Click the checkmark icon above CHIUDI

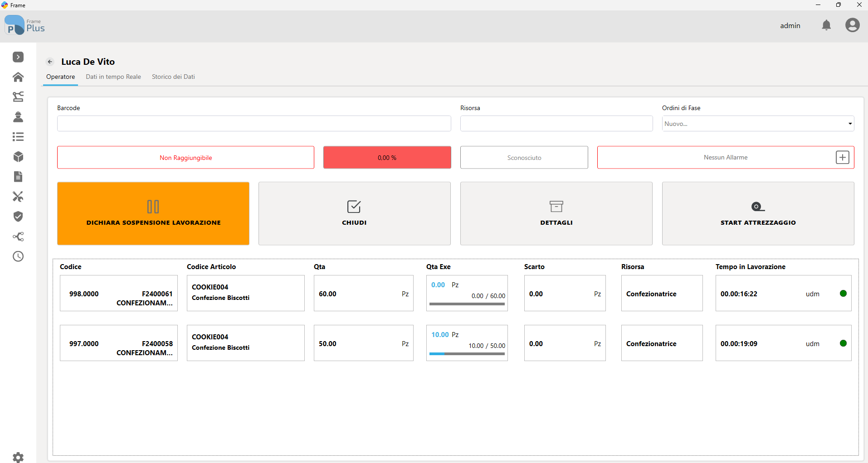pyautogui.click(x=354, y=207)
